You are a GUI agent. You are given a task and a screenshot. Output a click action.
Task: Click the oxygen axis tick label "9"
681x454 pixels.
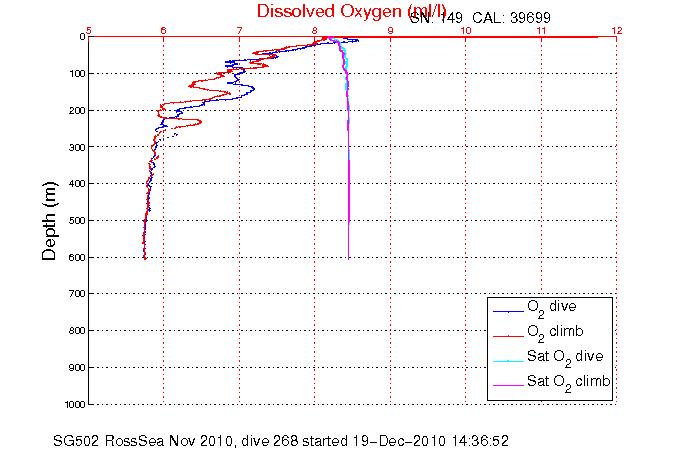coord(390,30)
